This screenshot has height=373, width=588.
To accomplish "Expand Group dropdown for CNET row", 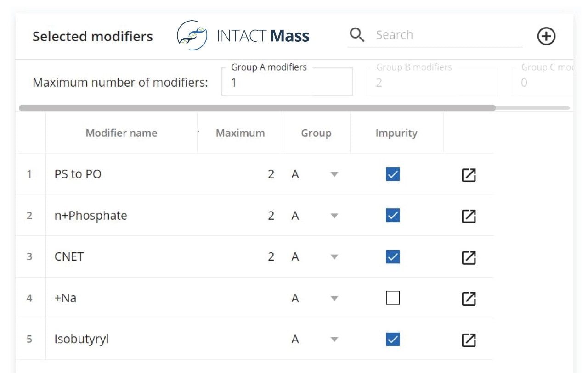I will 334,257.
